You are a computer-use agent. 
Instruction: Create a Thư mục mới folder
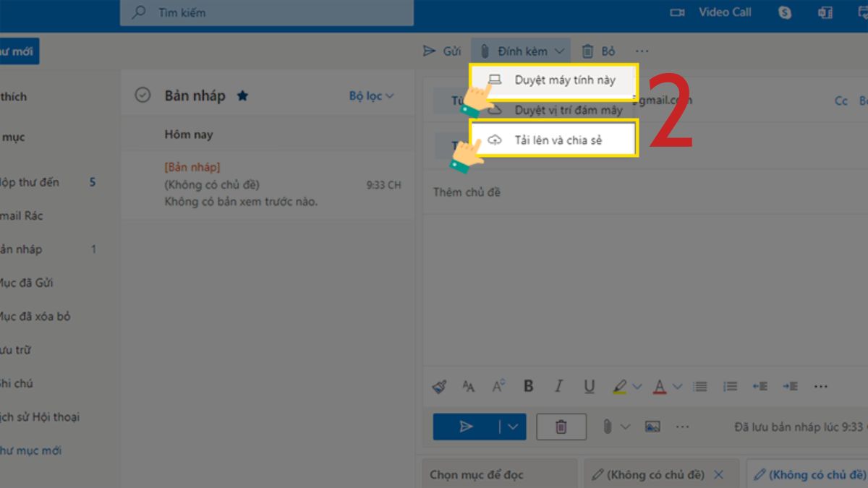point(31,450)
